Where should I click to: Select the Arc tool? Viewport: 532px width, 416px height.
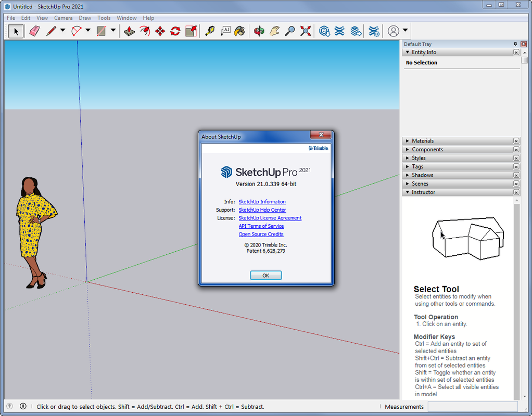(77, 31)
